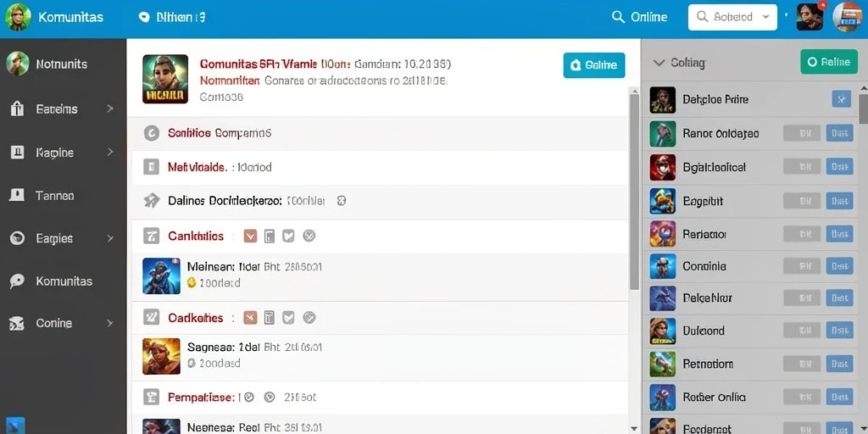
Task: Click the document icon in Canklidies row
Action: (270, 236)
